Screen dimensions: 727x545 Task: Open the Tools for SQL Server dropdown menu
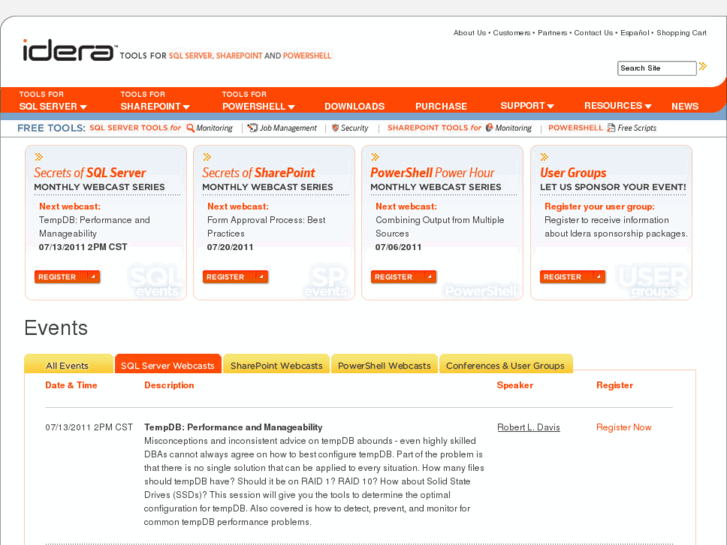tap(53, 101)
